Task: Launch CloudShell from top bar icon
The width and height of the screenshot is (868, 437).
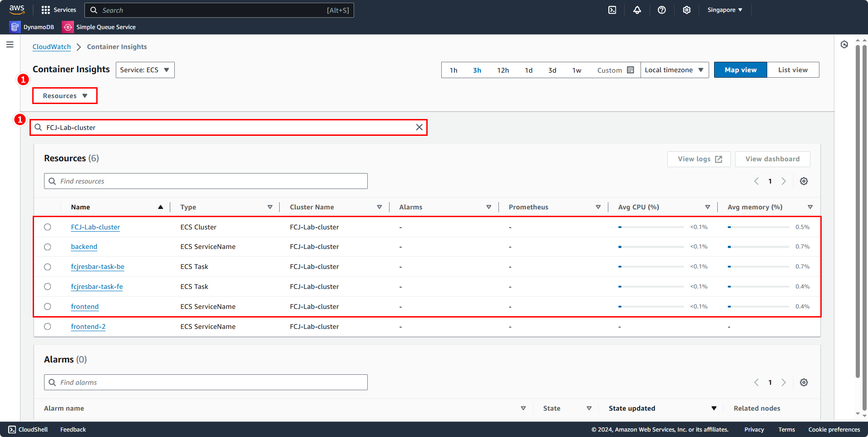Action: click(x=612, y=10)
